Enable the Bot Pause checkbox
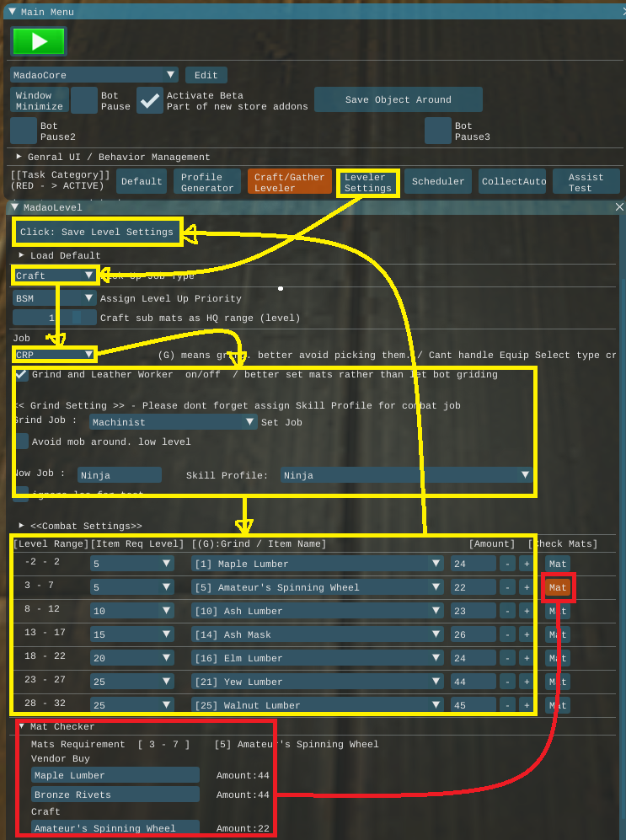The image size is (626, 840). (84, 100)
